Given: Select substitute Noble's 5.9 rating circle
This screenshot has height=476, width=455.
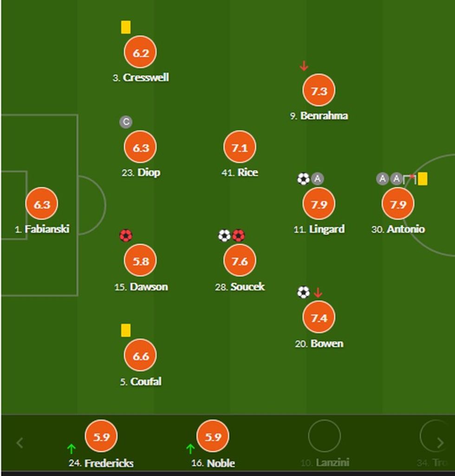Looking at the screenshot, I should click(x=213, y=437).
